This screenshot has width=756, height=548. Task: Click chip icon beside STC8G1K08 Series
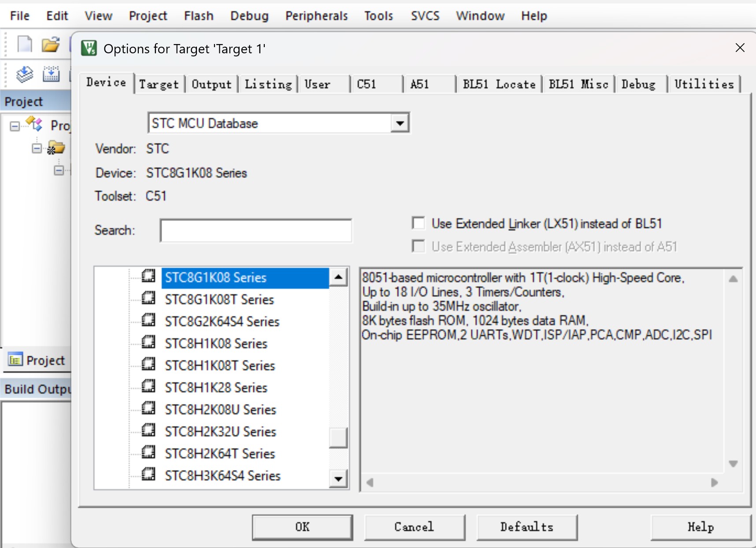click(148, 276)
